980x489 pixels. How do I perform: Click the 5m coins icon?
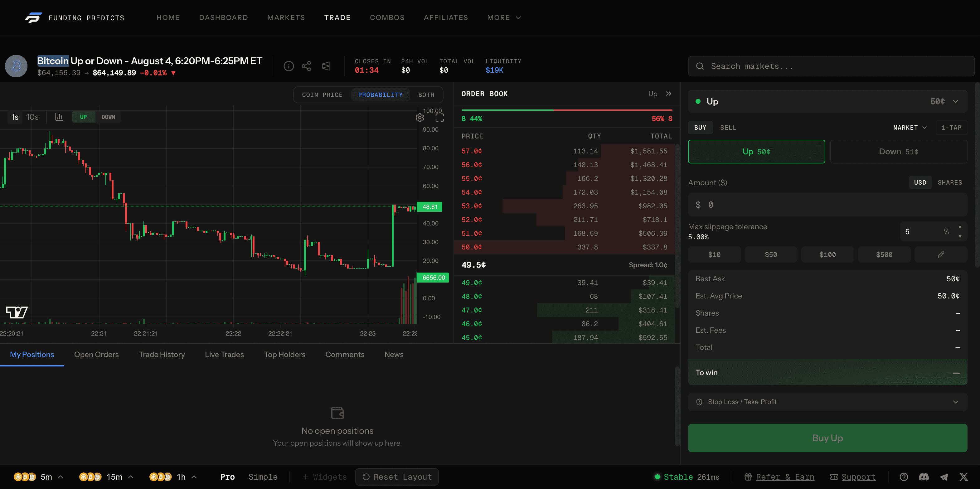[x=25, y=477]
